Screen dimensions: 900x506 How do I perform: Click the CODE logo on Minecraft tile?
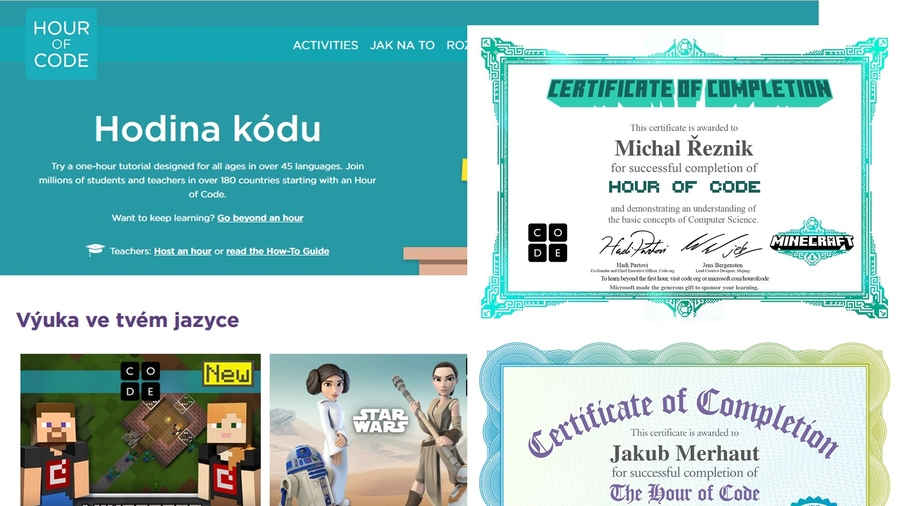[x=140, y=381]
